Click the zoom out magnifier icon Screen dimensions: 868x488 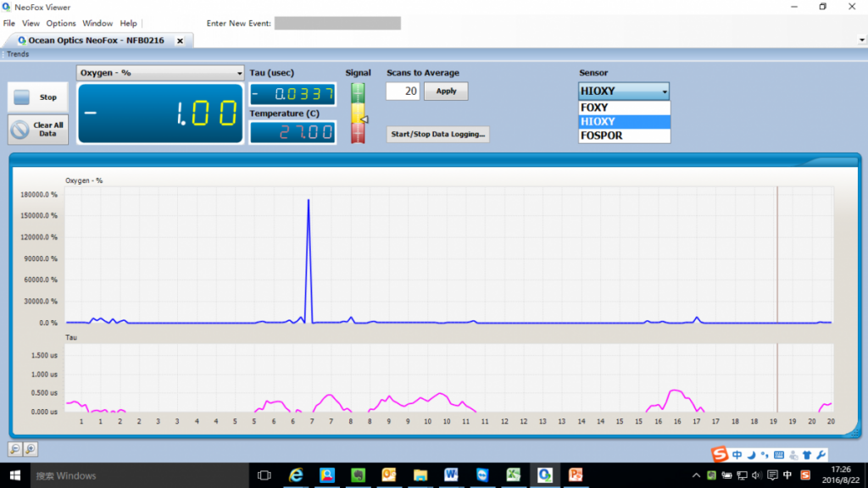click(x=15, y=449)
